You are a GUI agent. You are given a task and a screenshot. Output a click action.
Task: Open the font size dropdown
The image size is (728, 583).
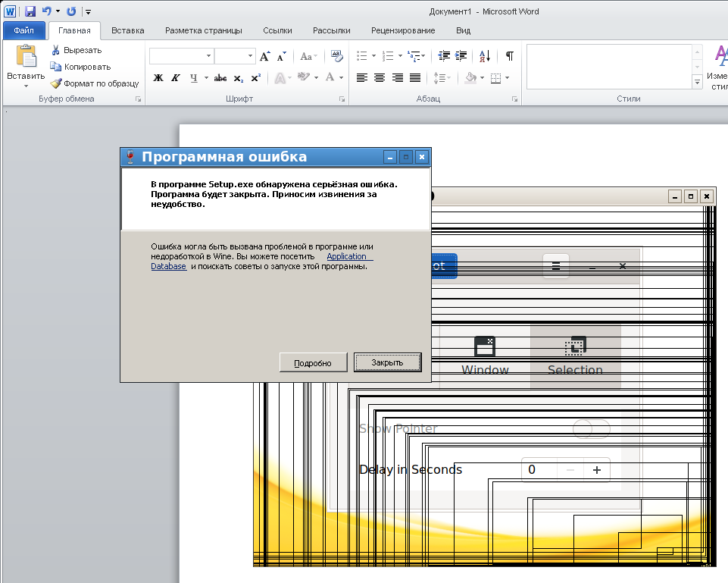click(250, 56)
